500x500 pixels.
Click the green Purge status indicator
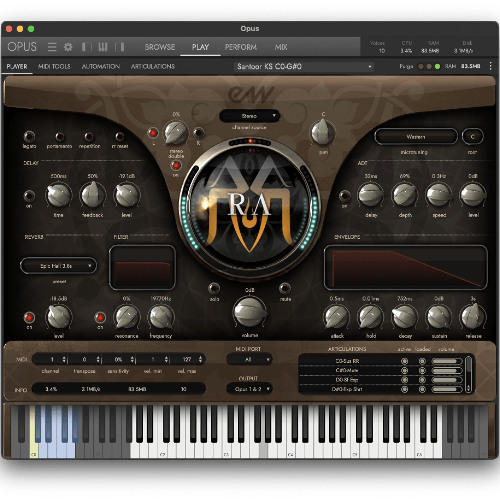(437, 66)
